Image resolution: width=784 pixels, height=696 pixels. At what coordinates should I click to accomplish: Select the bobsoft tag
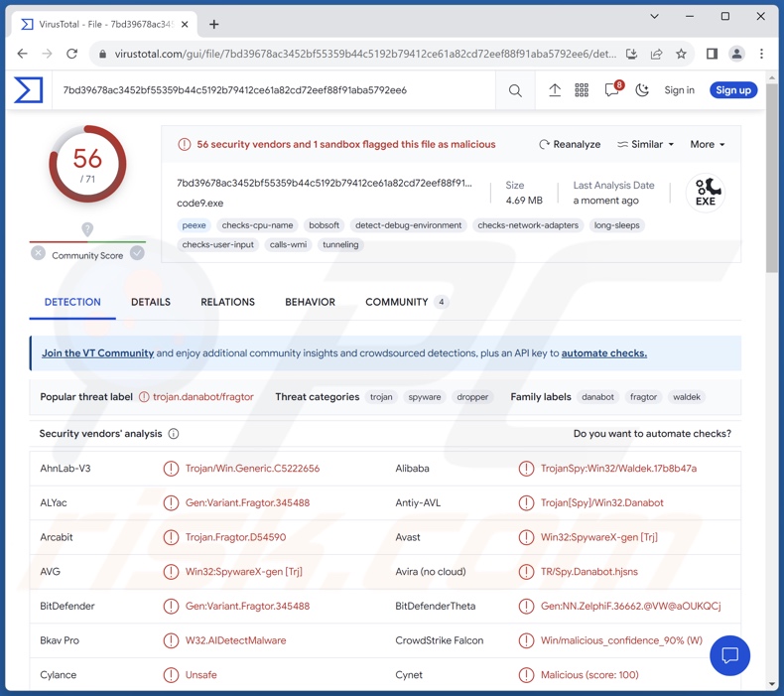point(324,225)
